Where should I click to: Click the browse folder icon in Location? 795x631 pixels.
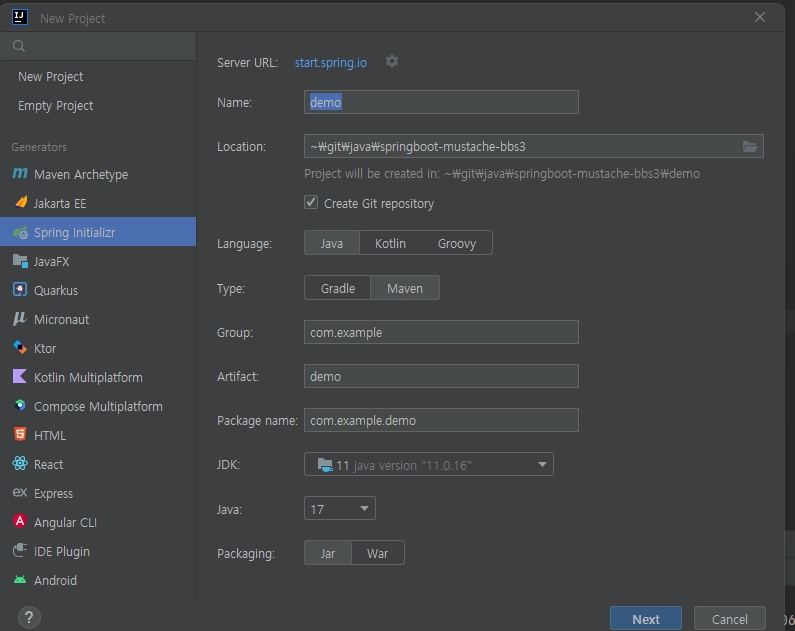750,147
